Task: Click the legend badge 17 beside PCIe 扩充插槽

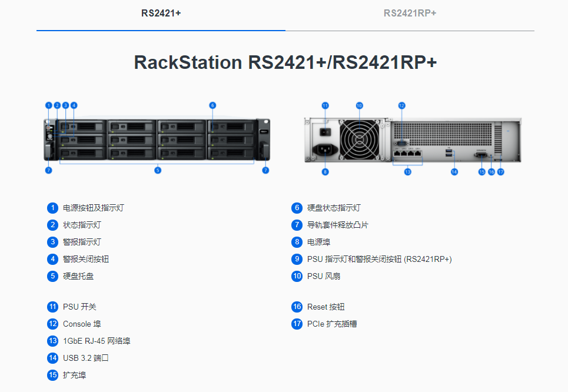Action: pos(297,324)
